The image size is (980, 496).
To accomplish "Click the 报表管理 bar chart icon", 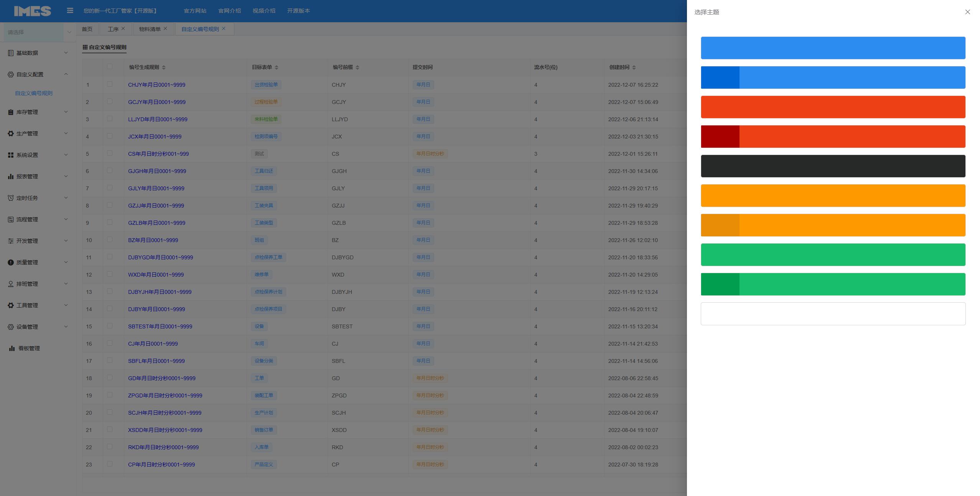I will coord(10,176).
